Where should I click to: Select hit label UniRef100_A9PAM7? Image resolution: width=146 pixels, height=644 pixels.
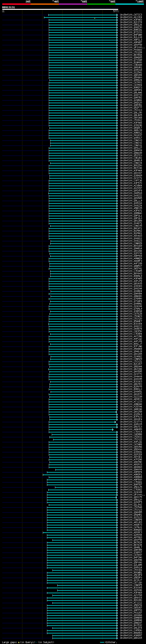pyautogui.click(x=131, y=42)
